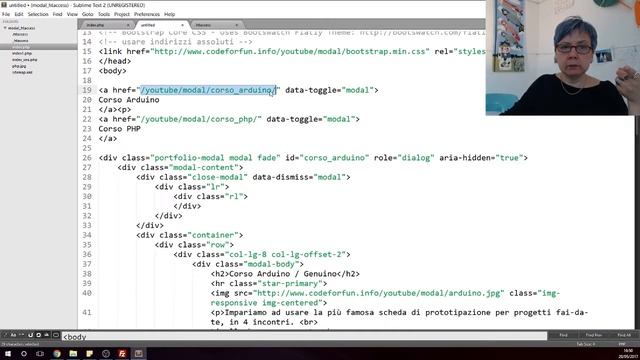Click the 'Corso Arduino / Genuino' heading text
This screenshot has width=640, height=360.
pyautogui.click(x=284, y=274)
